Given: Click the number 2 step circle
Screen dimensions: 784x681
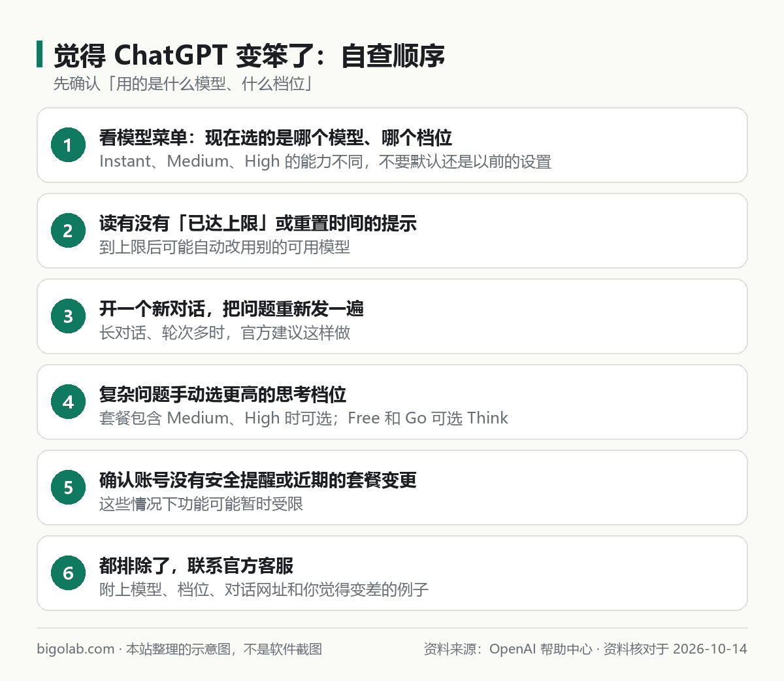Looking at the screenshot, I should pyautogui.click(x=68, y=231).
